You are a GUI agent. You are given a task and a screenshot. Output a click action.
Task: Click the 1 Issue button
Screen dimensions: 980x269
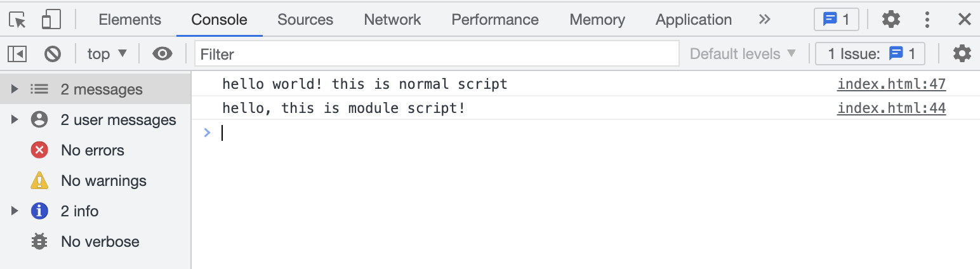coord(870,54)
